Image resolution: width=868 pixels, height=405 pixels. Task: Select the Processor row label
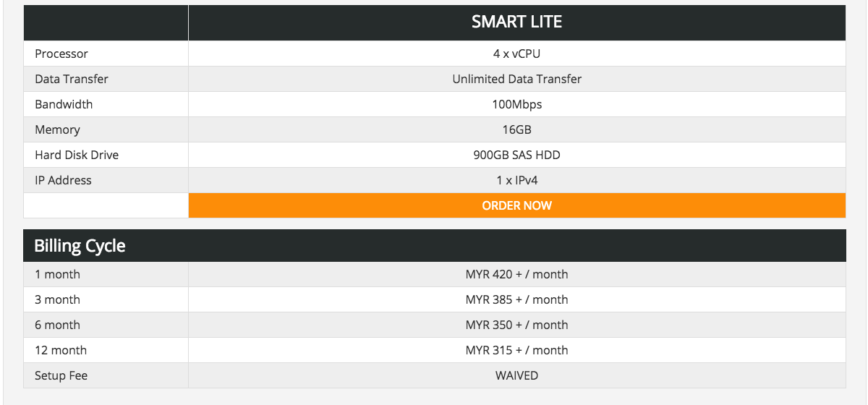point(61,54)
